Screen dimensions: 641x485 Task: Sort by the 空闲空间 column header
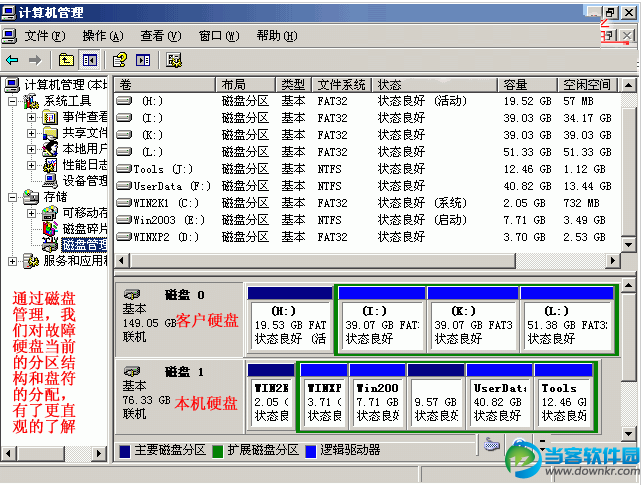point(589,85)
